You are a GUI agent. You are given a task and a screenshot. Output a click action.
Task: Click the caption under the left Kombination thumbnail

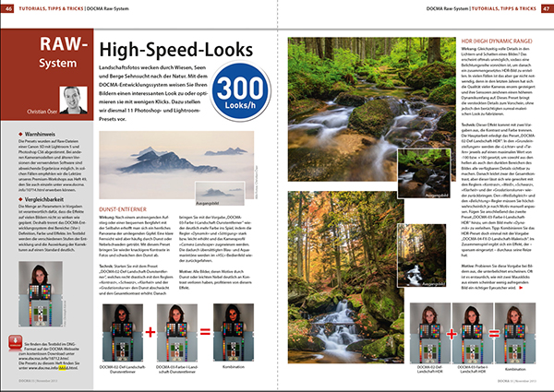point(234,367)
